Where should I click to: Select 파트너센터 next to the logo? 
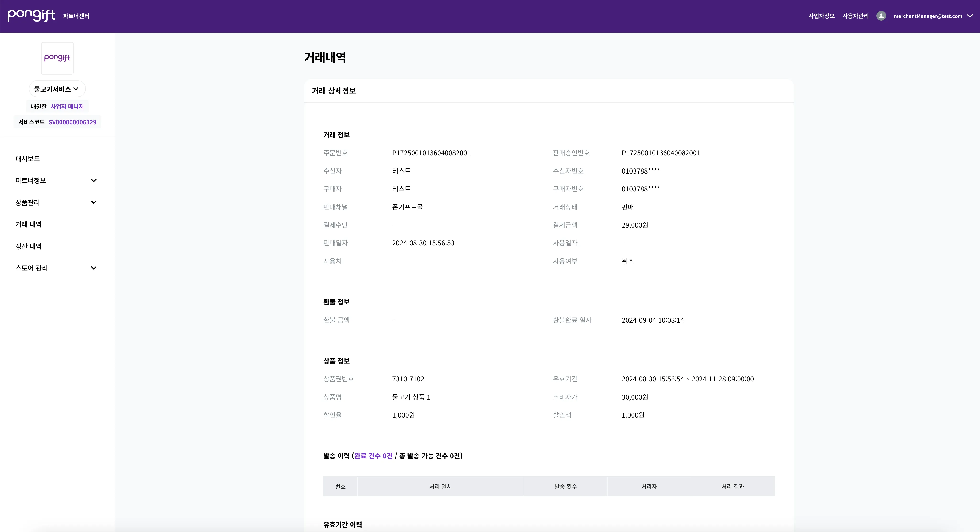(x=76, y=16)
